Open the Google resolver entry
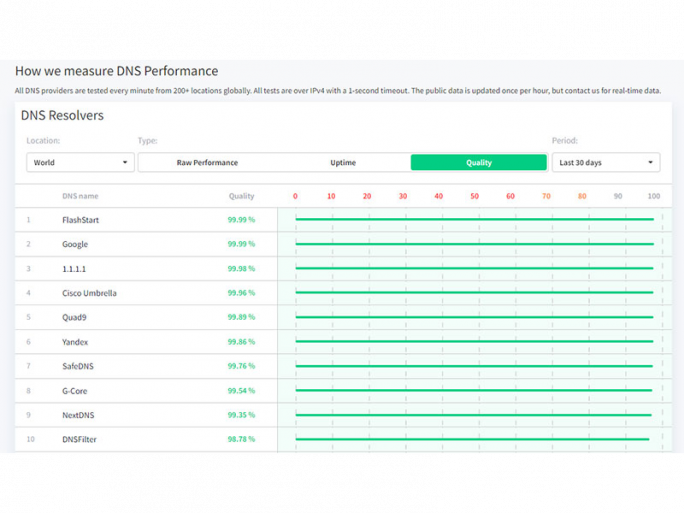This screenshot has height=513, width=684. pyautogui.click(x=75, y=244)
